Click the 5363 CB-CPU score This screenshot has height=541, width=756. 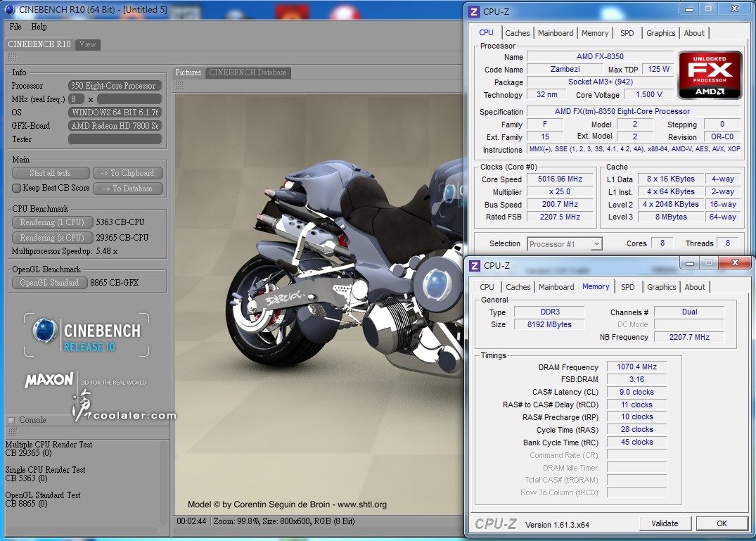click(x=120, y=222)
